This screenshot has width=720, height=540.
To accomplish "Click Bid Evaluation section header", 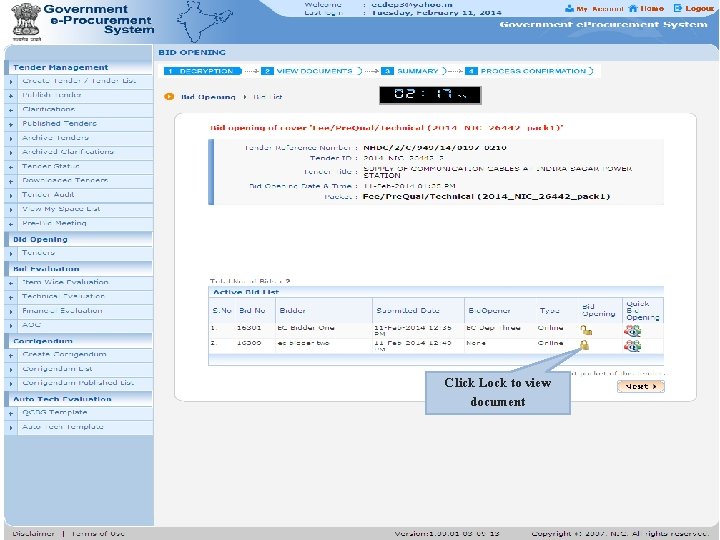I will point(46,269).
